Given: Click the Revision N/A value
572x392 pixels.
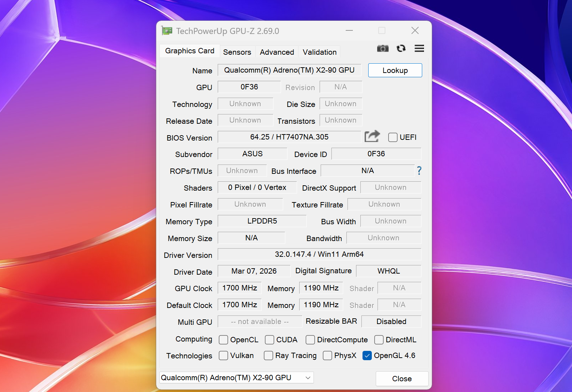Looking at the screenshot, I should (341, 87).
